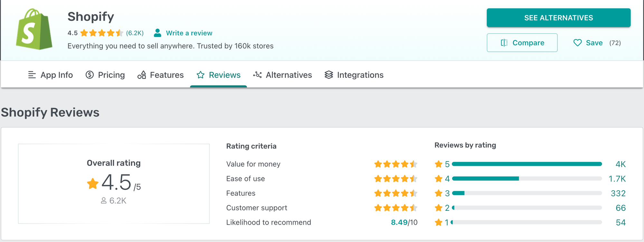This screenshot has height=242, width=644.
Task: Click the 4-star review count of 1.7K
Action: click(x=616, y=178)
